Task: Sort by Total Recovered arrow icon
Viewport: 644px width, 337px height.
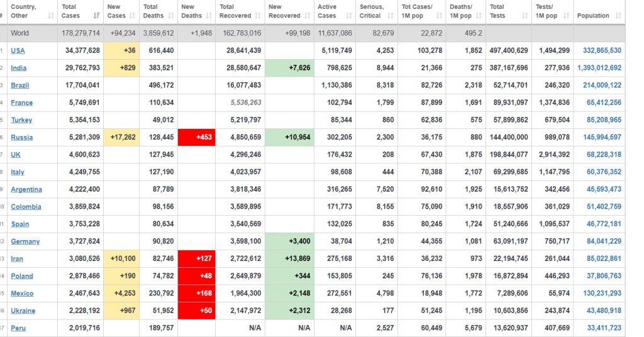Action: (x=258, y=16)
